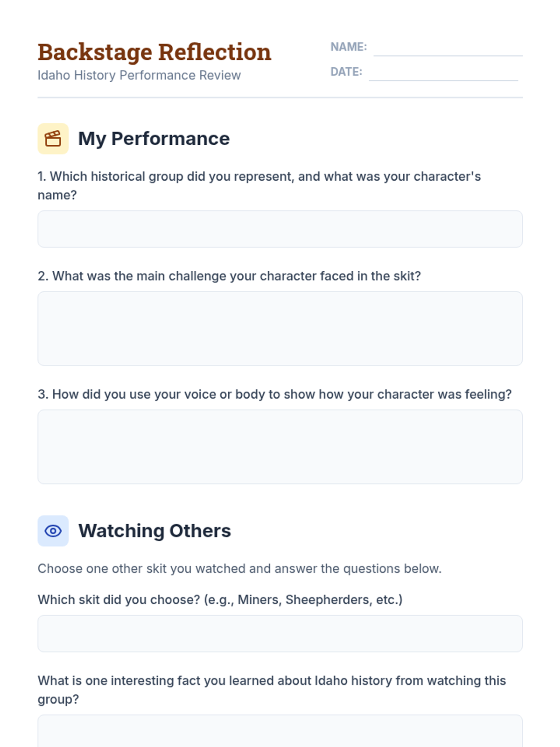Image resolution: width=560 pixels, height=747 pixels.
Task: Click the 'My Performance' section heading
Action: [154, 139]
